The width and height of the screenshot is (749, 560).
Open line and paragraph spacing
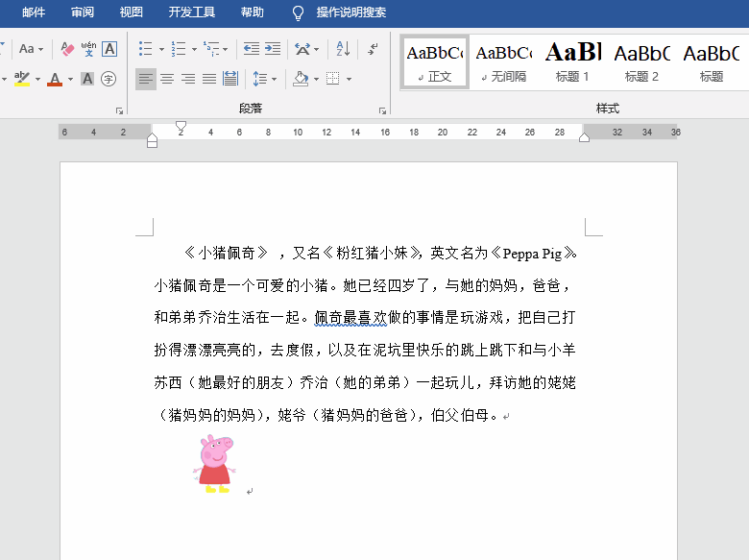pos(260,79)
